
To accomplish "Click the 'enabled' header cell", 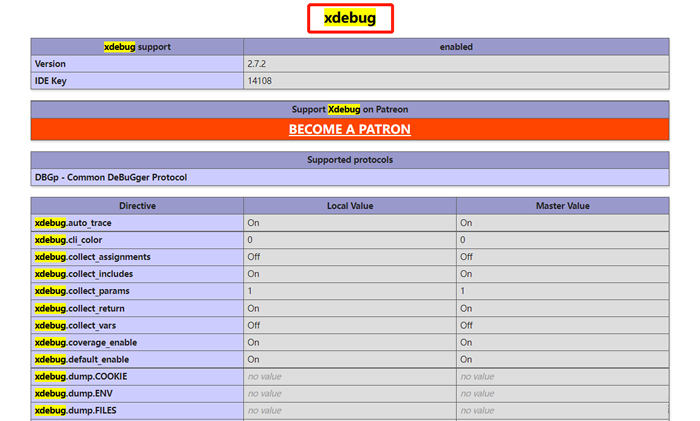I will click(x=456, y=47).
